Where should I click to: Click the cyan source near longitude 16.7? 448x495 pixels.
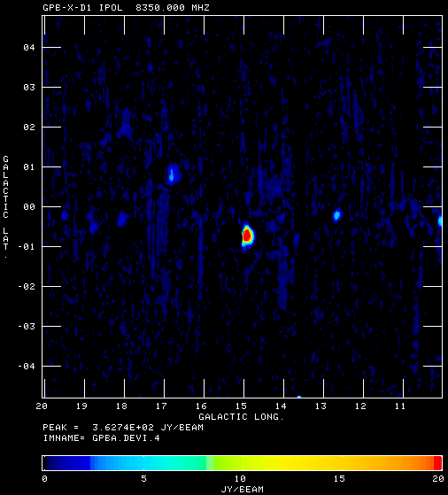point(173,174)
